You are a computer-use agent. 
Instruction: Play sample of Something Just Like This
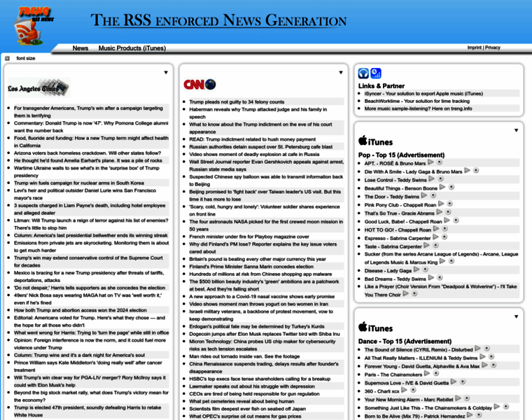pyautogui.click(x=497, y=407)
